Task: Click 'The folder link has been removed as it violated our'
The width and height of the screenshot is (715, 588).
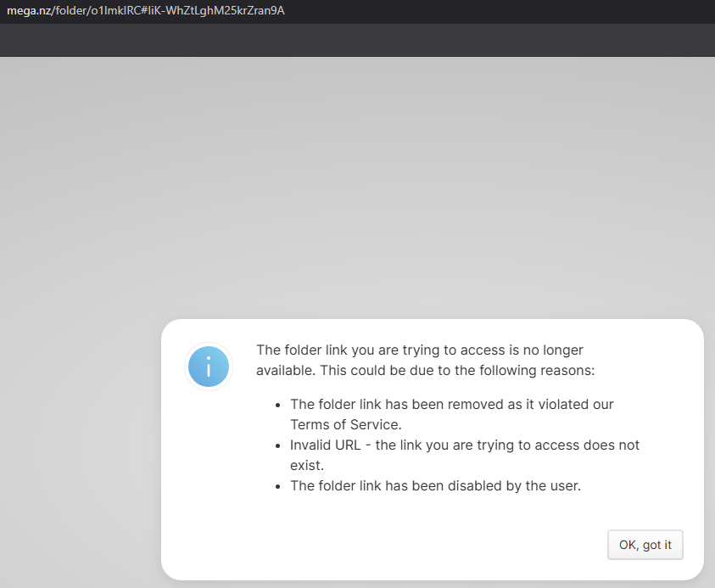Action: point(452,404)
